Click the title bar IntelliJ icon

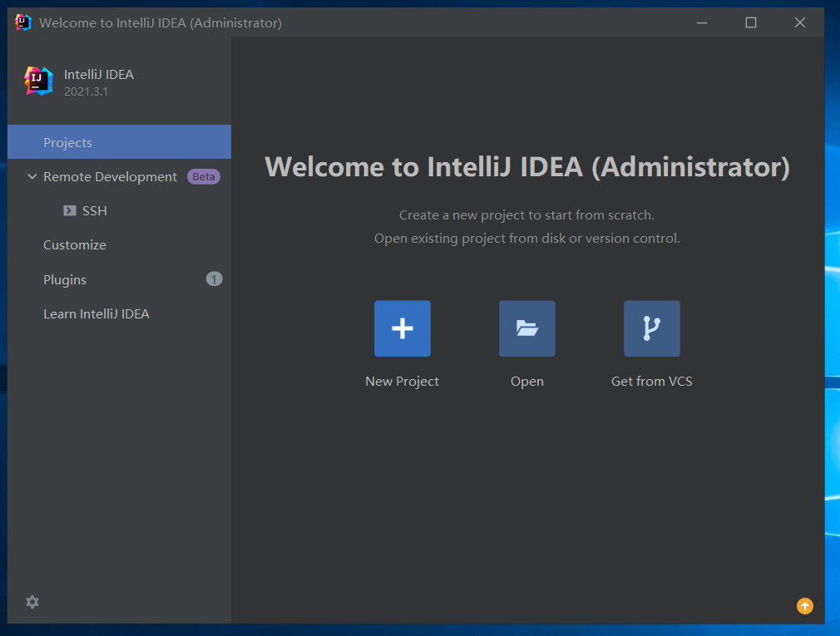pos(23,22)
